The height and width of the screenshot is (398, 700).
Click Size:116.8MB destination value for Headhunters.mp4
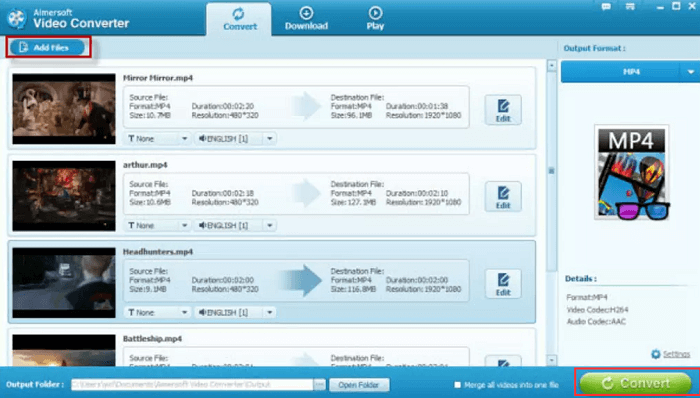pos(354,289)
